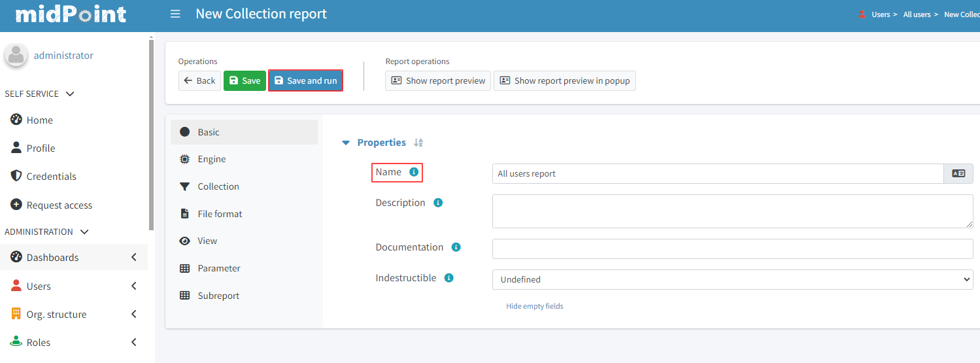This screenshot has width=980, height=363.
Task: Click the info icon next to Name
Action: 413,172
